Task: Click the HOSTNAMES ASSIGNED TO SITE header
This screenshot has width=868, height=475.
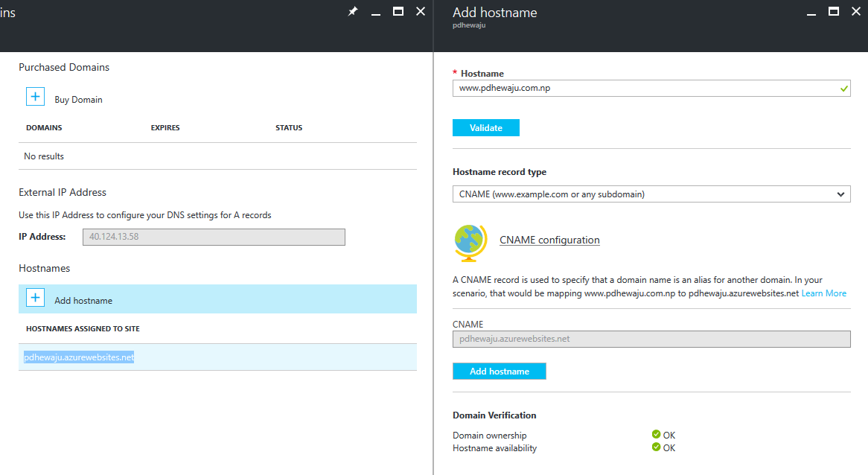Action: coord(83,329)
